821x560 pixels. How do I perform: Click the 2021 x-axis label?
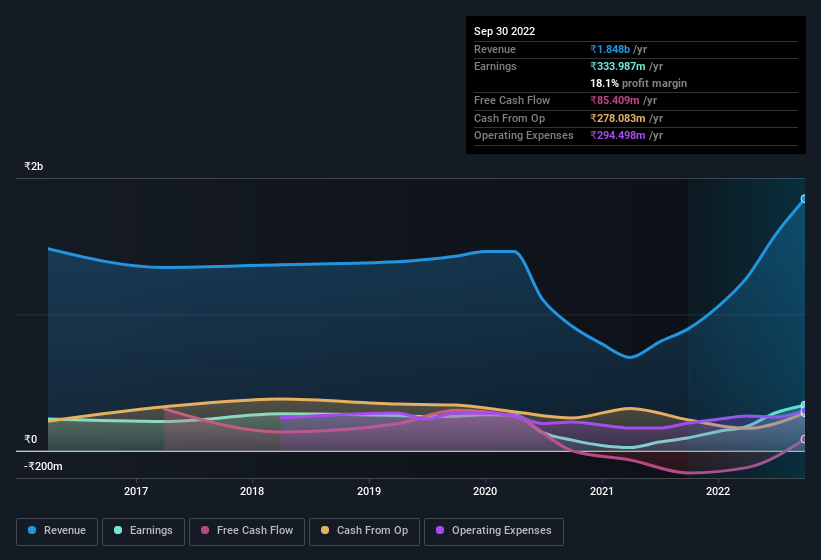pyautogui.click(x=602, y=491)
